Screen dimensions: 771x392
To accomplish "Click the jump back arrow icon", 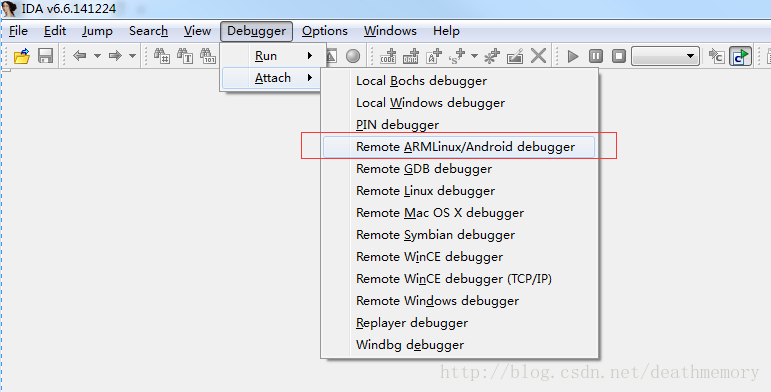I will pyautogui.click(x=80, y=56).
